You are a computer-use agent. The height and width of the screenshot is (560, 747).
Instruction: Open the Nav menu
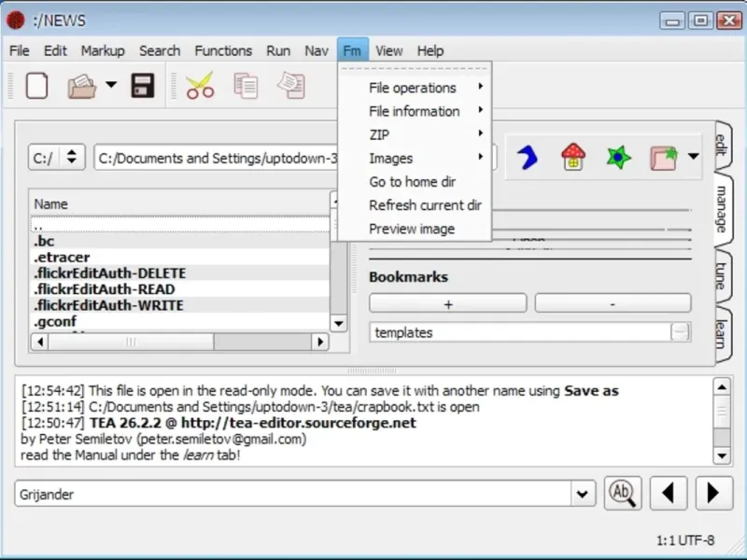[x=317, y=50]
